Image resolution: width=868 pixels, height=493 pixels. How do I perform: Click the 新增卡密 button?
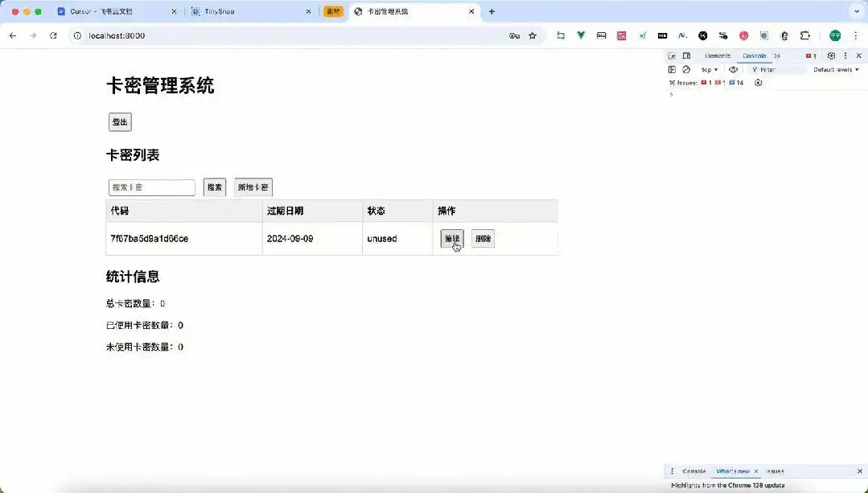pyautogui.click(x=253, y=187)
